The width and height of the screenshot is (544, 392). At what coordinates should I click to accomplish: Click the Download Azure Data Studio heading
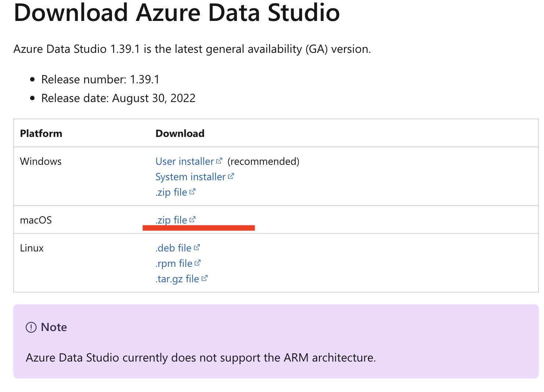177,12
